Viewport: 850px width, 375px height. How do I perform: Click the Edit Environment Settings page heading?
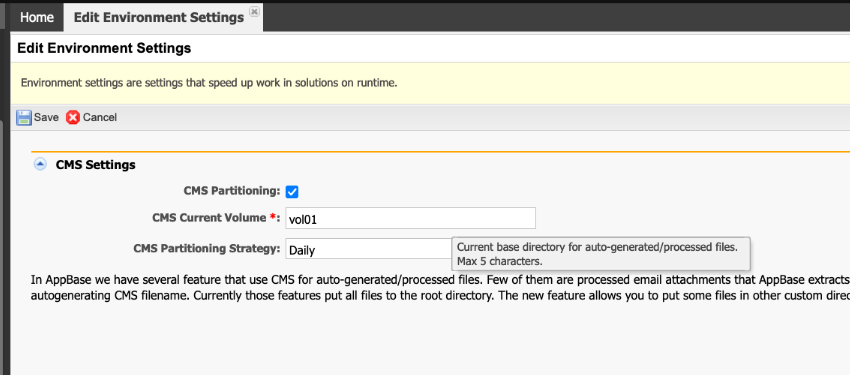tap(104, 48)
